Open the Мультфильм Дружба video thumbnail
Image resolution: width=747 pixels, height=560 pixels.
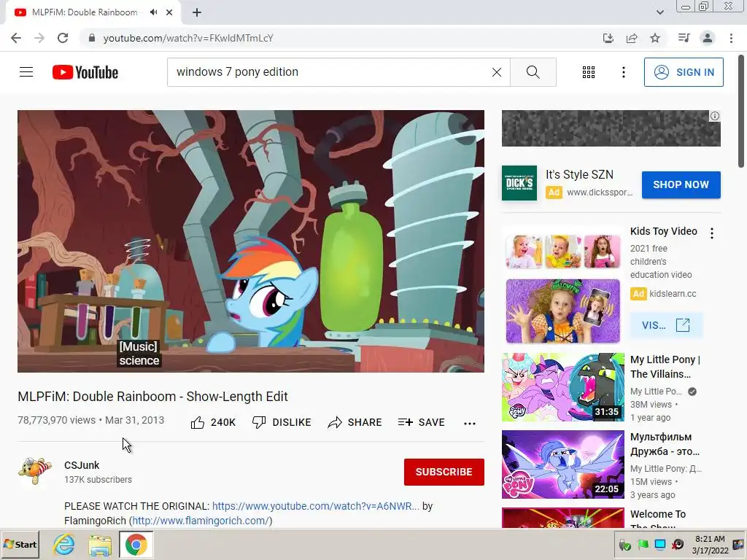[x=562, y=464]
